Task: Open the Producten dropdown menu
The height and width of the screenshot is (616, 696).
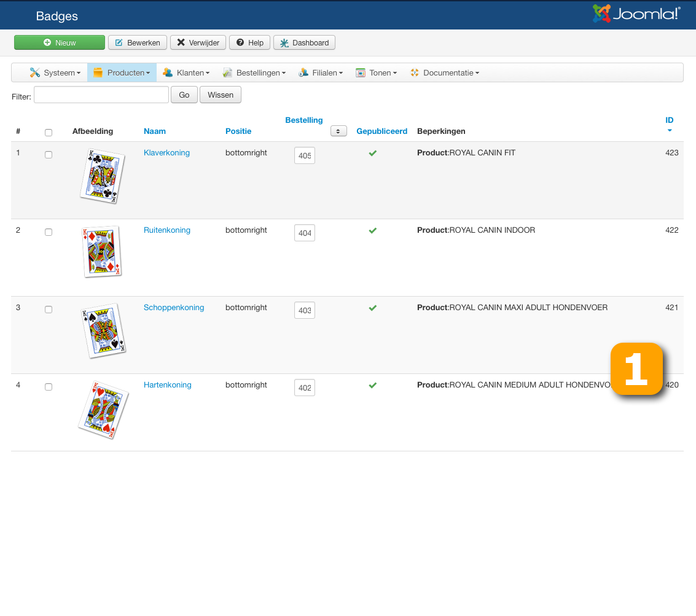Action: tap(122, 73)
